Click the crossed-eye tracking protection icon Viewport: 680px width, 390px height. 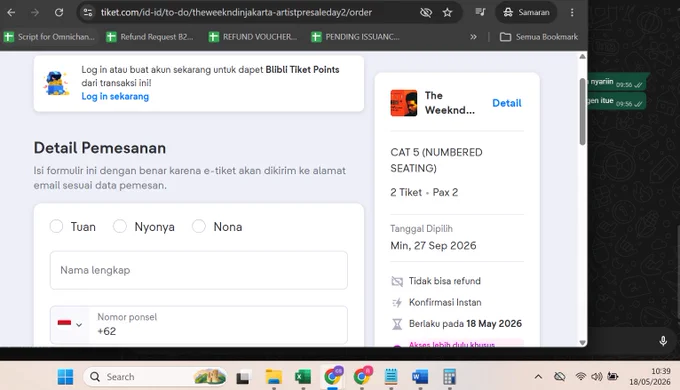click(x=426, y=13)
